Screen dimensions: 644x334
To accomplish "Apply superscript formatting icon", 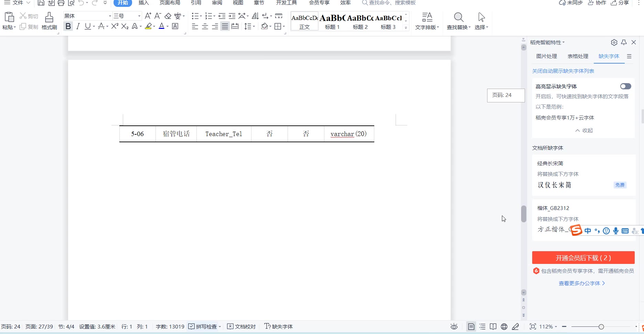I will (x=115, y=26).
